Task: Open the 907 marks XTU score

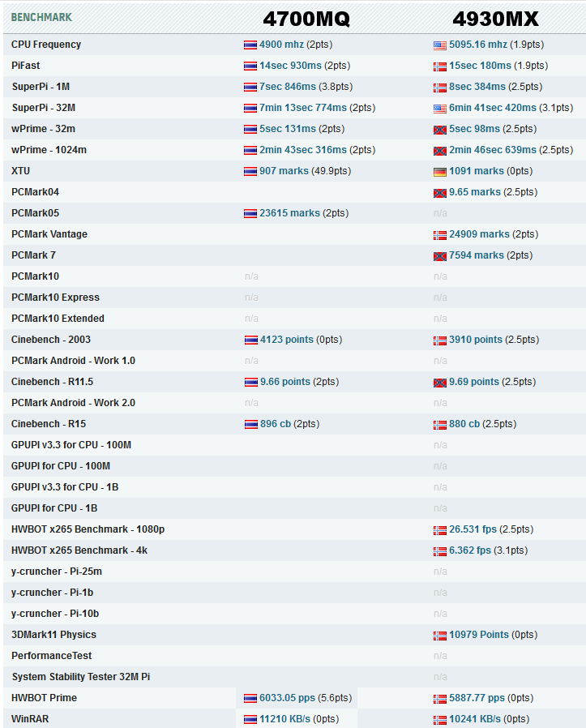Action: [284, 171]
